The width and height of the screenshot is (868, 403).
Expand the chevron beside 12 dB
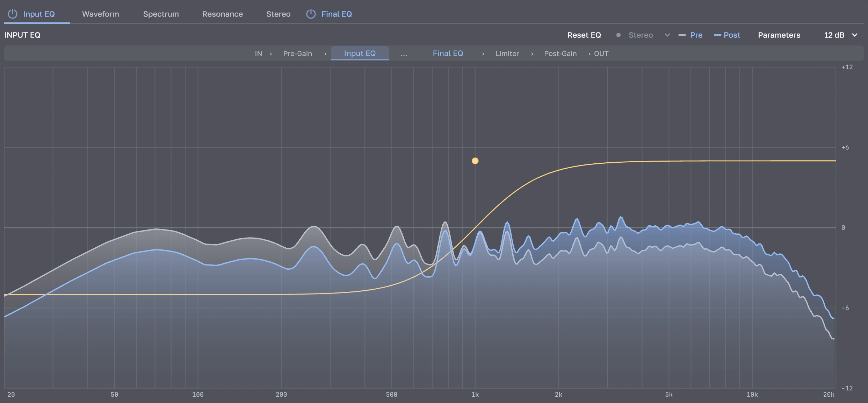[855, 35]
